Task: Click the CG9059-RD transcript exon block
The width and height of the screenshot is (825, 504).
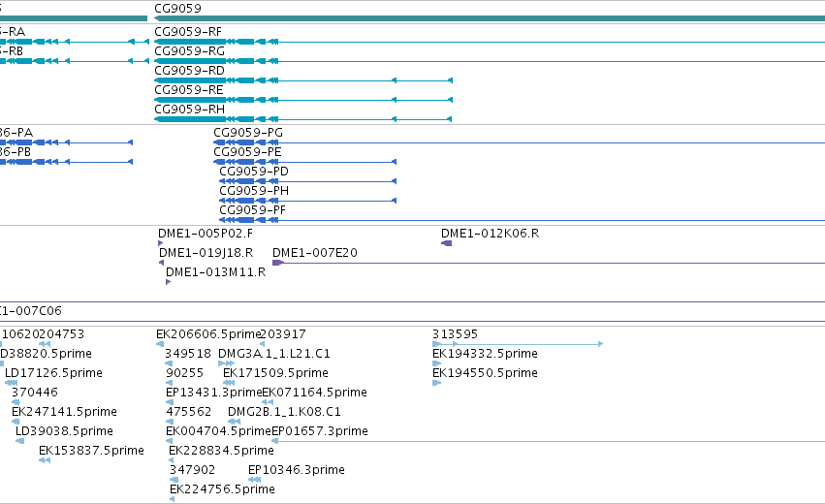Action: (x=190, y=80)
